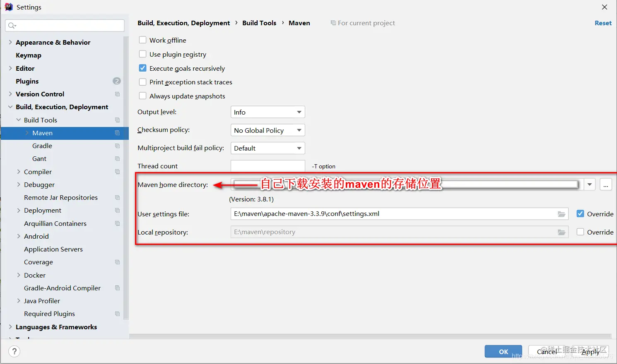This screenshot has width=617, height=364.
Task: Expand Languages & Frameworks section
Action: 10,327
